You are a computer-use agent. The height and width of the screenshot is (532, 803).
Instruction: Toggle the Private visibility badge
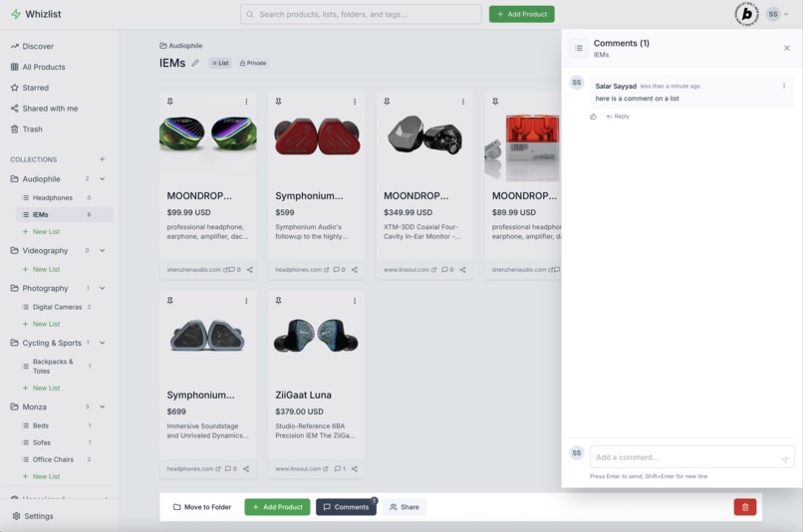(x=253, y=63)
